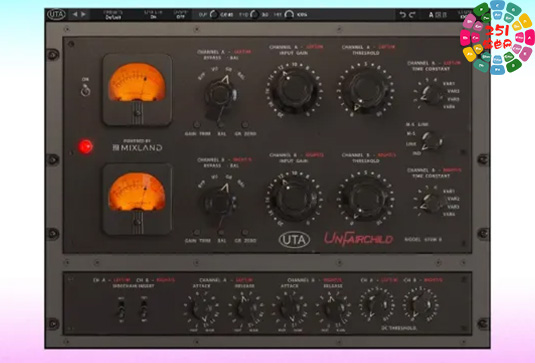Click the Channel A Release knob

245,309
